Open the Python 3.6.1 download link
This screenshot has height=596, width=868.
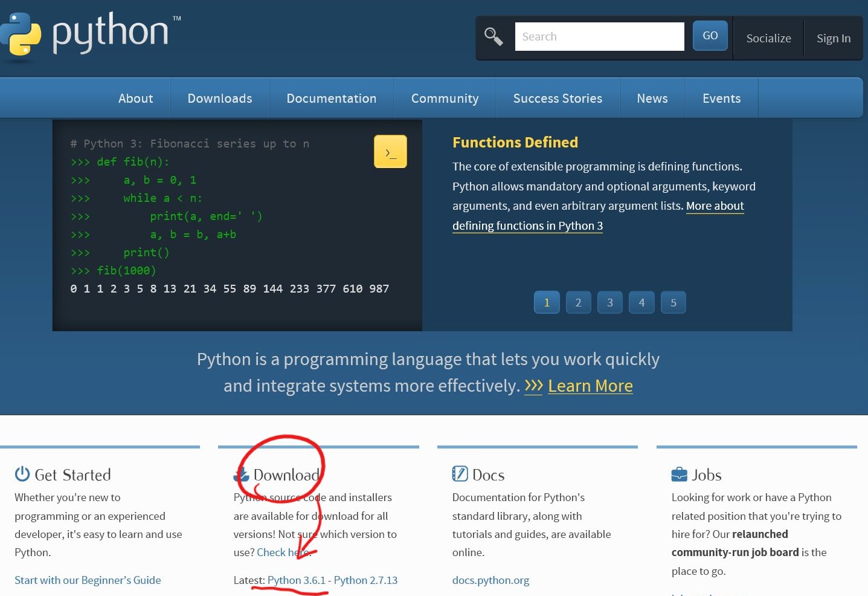pos(296,580)
